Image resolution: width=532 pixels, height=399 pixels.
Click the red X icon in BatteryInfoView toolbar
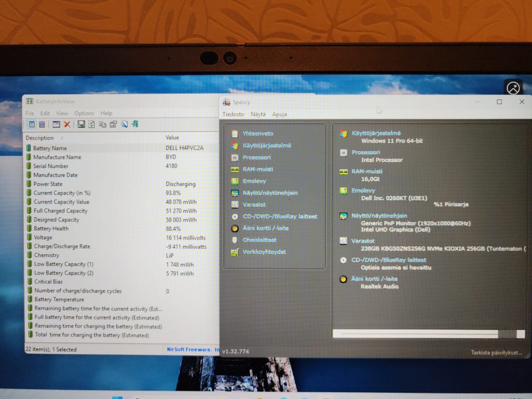(67, 124)
